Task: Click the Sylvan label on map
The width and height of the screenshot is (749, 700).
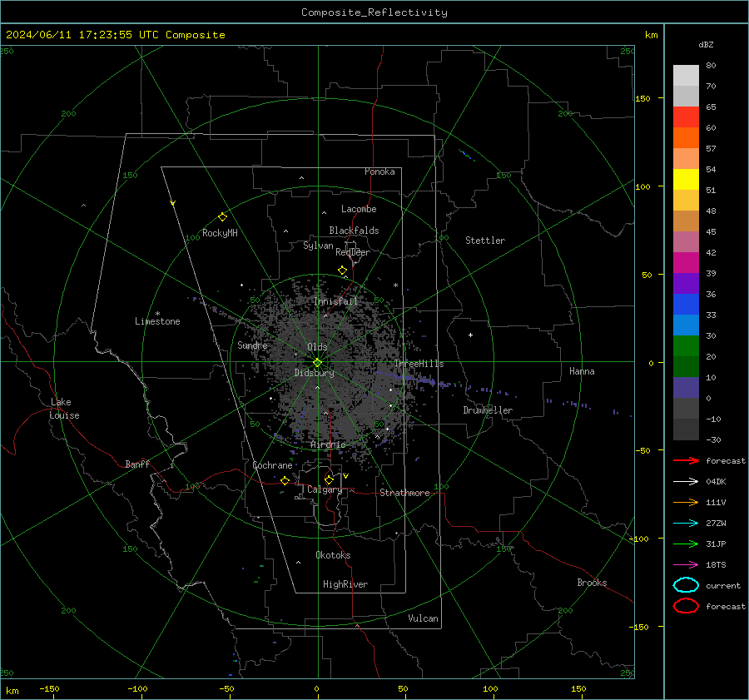Action: pos(318,246)
